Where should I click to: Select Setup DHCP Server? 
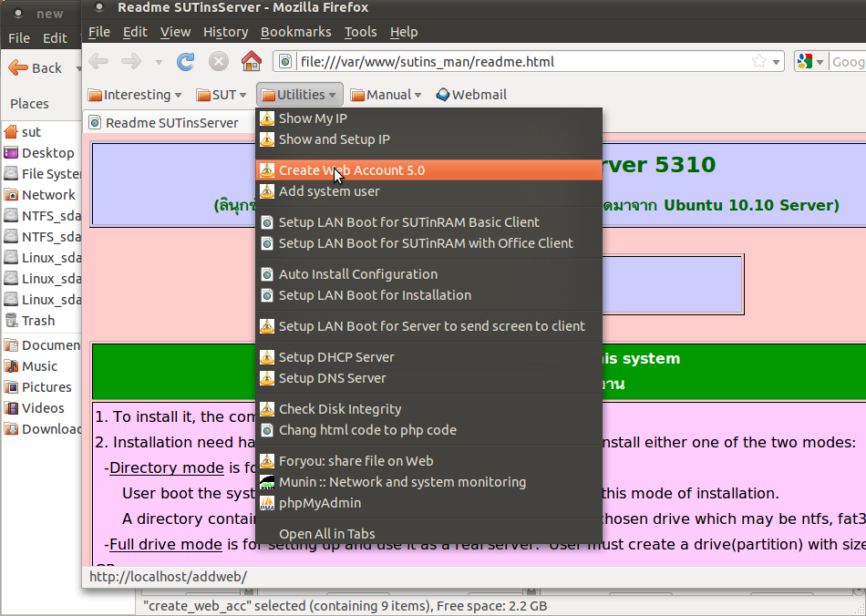tap(429, 357)
